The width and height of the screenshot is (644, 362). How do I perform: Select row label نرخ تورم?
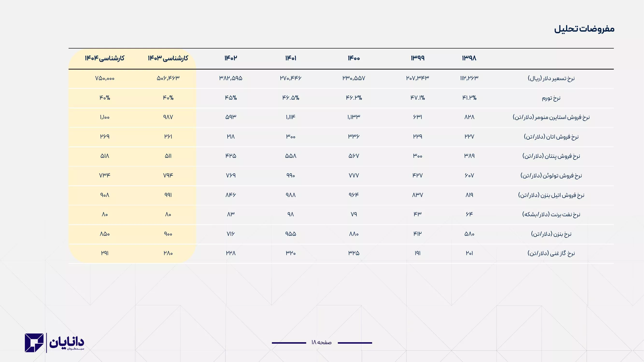[x=551, y=98]
